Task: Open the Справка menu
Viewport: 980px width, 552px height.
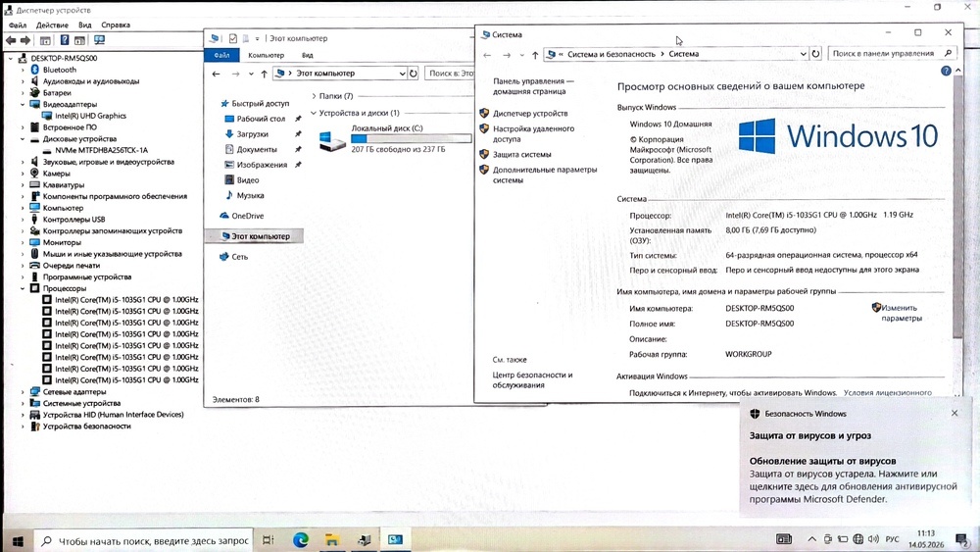Action: click(116, 25)
